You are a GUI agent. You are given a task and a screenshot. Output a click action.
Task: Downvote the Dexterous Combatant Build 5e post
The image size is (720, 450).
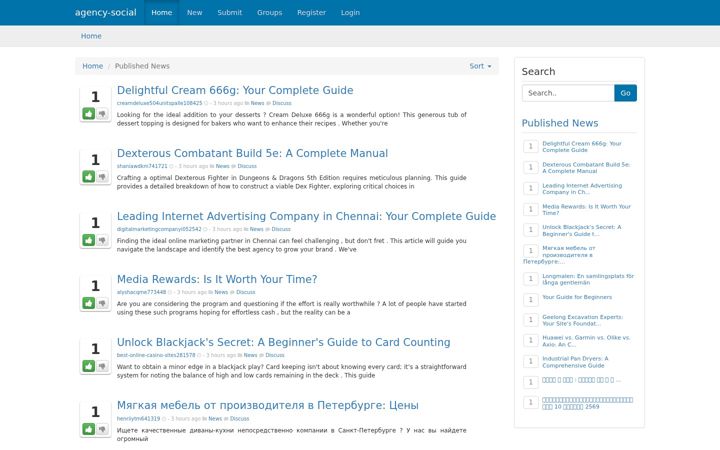point(102,176)
